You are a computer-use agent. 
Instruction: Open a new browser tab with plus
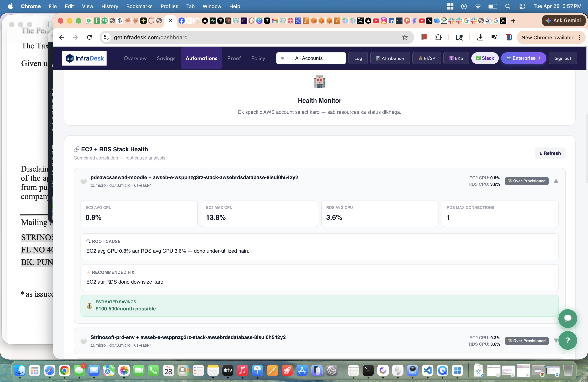(x=513, y=21)
